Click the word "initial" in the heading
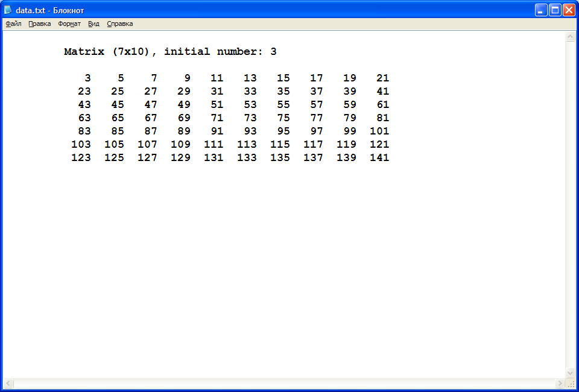579x392 pixels. coord(187,52)
